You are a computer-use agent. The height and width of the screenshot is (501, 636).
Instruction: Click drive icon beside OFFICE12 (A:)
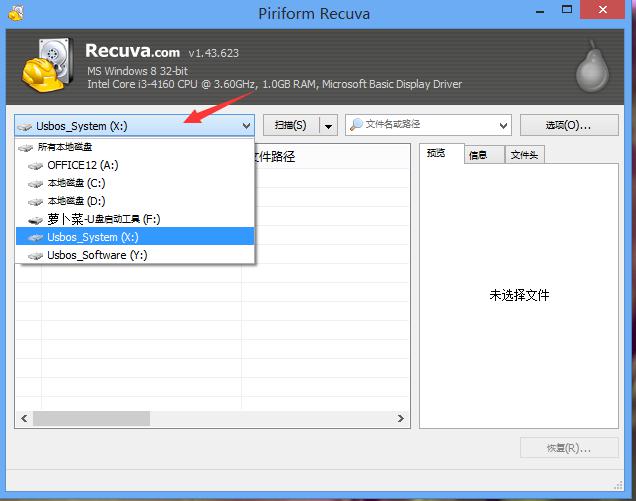[36, 166]
